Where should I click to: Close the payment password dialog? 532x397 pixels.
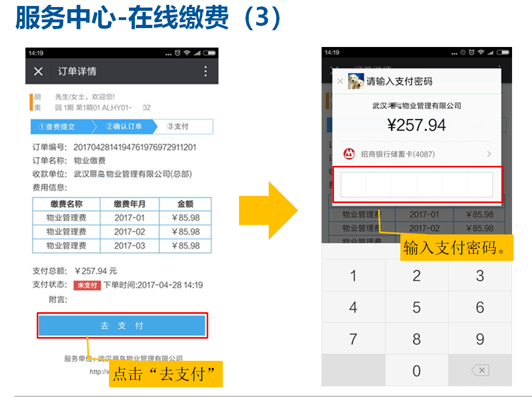pos(340,82)
